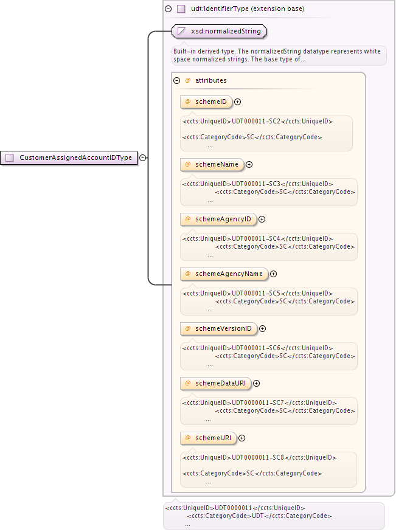Click the 'udt:IdentifierType (extension base)' header text
Image resolution: width=396 pixels, height=532 pixels.
pyautogui.click(x=248, y=9)
